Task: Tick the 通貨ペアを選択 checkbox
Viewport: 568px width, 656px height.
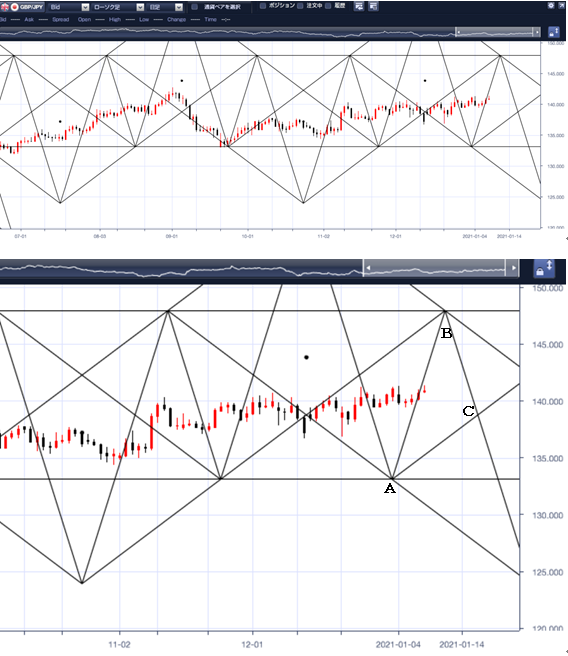Action: click(194, 7)
